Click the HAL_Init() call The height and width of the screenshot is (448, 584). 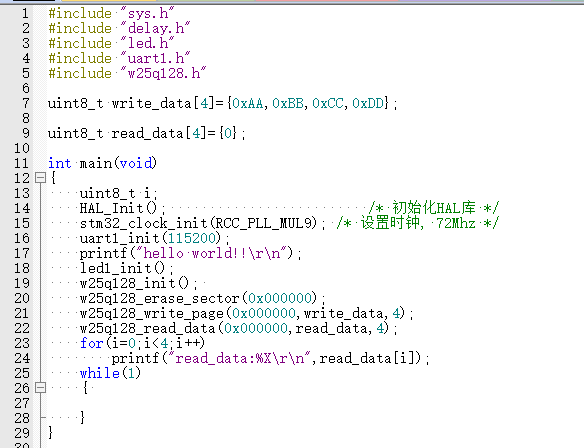pyautogui.click(x=123, y=208)
